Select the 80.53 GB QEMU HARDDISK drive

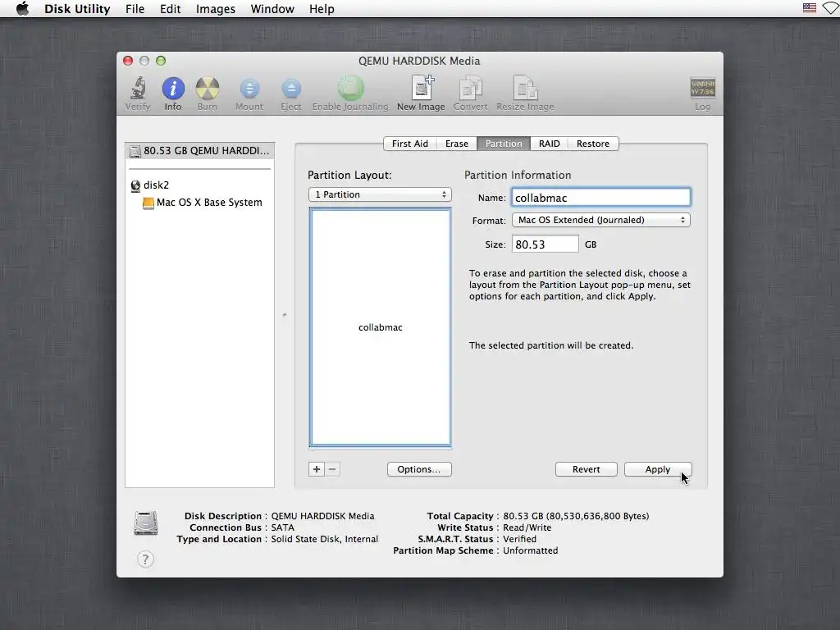(200, 151)
